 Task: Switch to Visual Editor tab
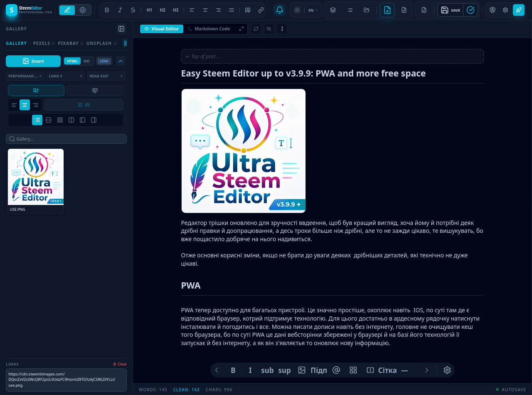pos(162,29)
